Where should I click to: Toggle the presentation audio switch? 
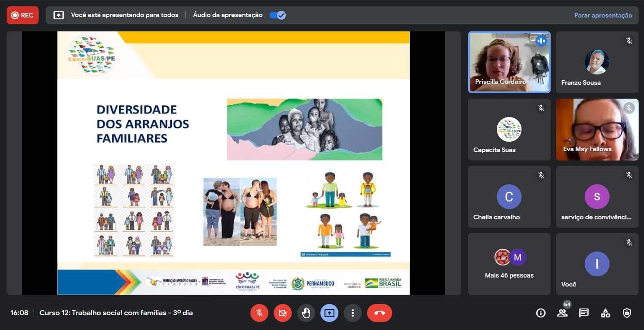[x=278, y=15]
